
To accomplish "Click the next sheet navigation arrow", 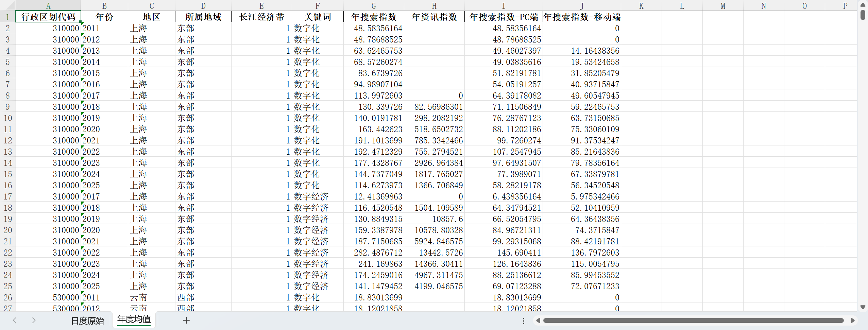I will coord(34,320).
